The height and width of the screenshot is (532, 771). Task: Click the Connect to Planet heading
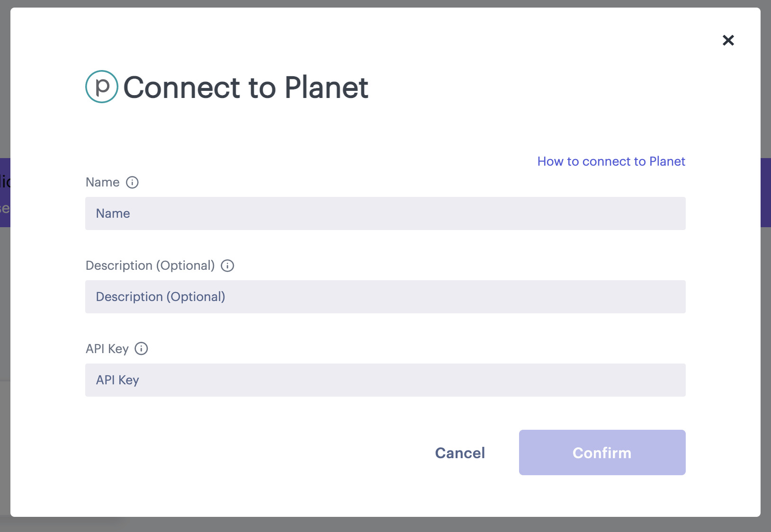pyautogui.click(x=246, y=88)
